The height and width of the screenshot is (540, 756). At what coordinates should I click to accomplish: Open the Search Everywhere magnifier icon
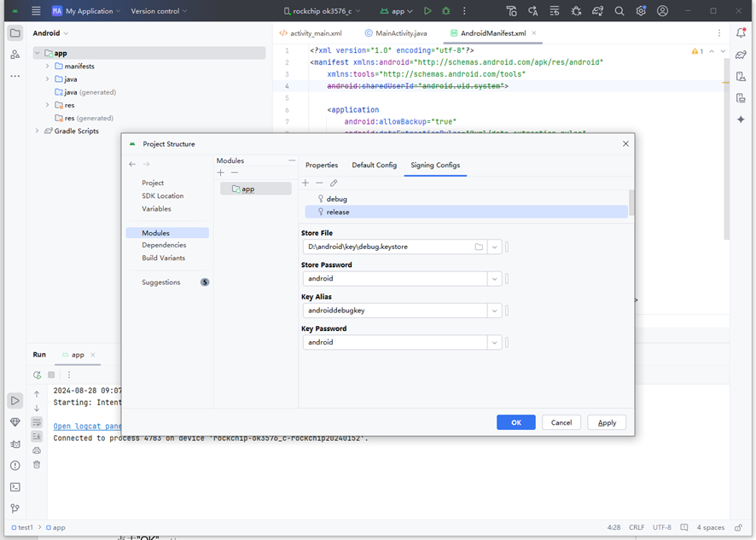[619, 10]
